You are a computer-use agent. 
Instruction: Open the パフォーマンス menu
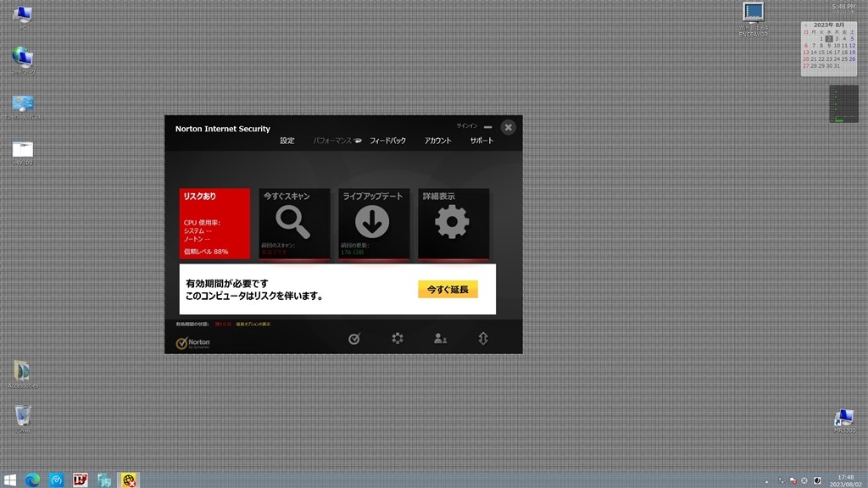[x=332, y=141]
